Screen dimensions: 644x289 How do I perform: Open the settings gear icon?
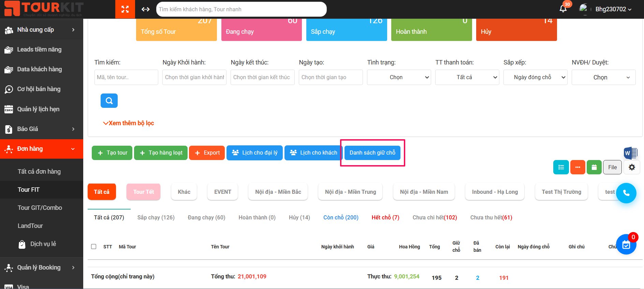point(632,167)
